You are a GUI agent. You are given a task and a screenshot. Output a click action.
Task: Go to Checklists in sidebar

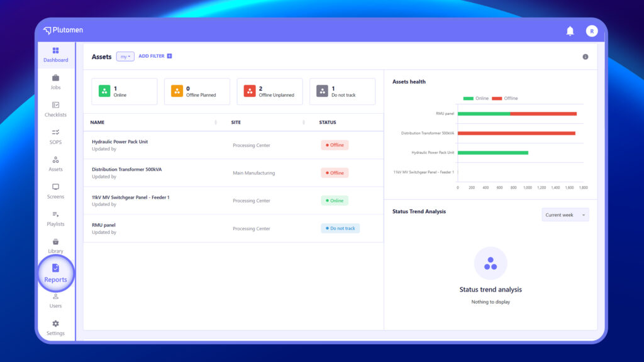(55, 109)
